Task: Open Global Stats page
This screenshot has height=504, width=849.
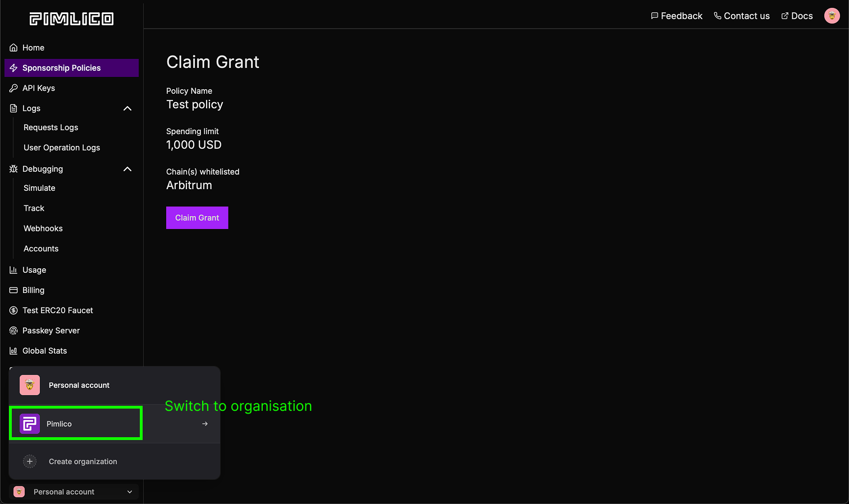Action: pyautogui.click(x=71, y=351)
